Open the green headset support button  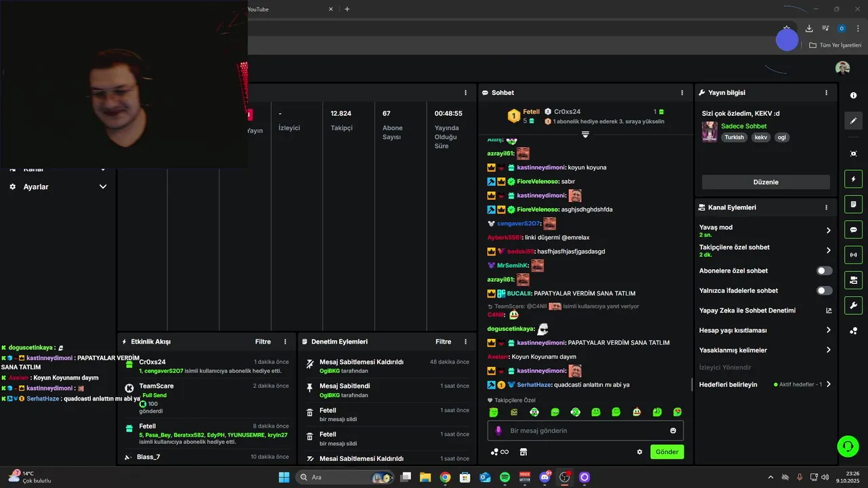pos(848,446)
